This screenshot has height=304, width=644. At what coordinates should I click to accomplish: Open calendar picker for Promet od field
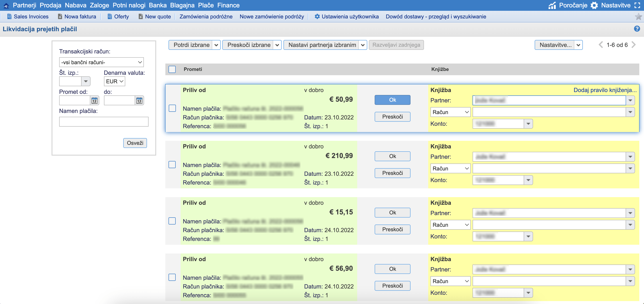click(94, 100)
